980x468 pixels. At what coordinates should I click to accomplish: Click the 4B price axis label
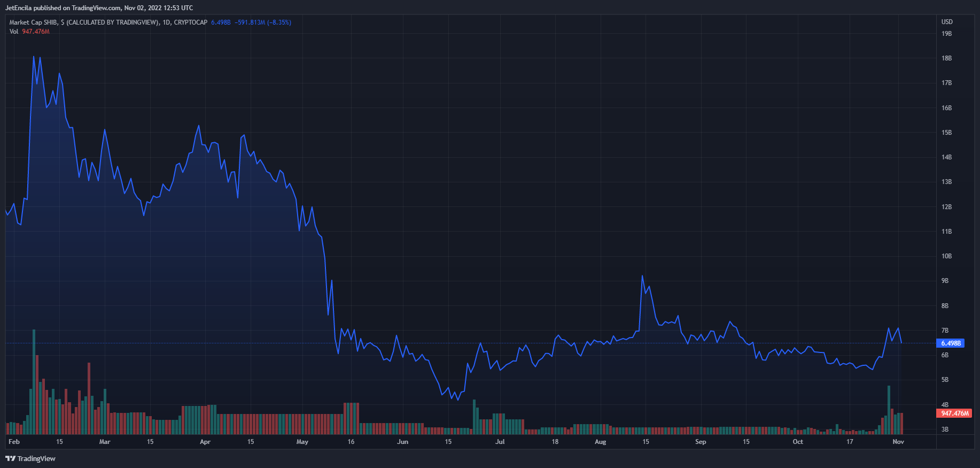tap(945, 405)
